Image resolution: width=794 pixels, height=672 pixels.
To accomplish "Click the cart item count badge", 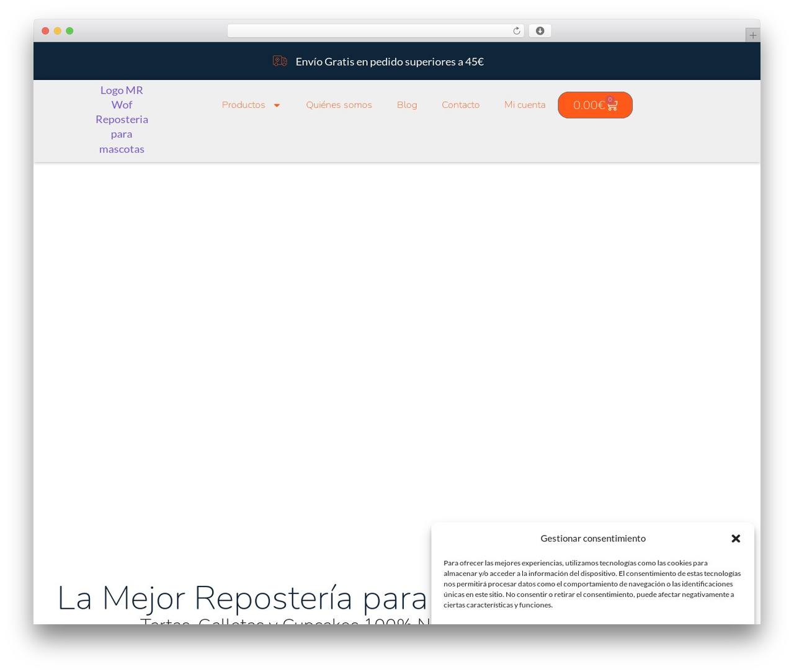I will (610, 99).
